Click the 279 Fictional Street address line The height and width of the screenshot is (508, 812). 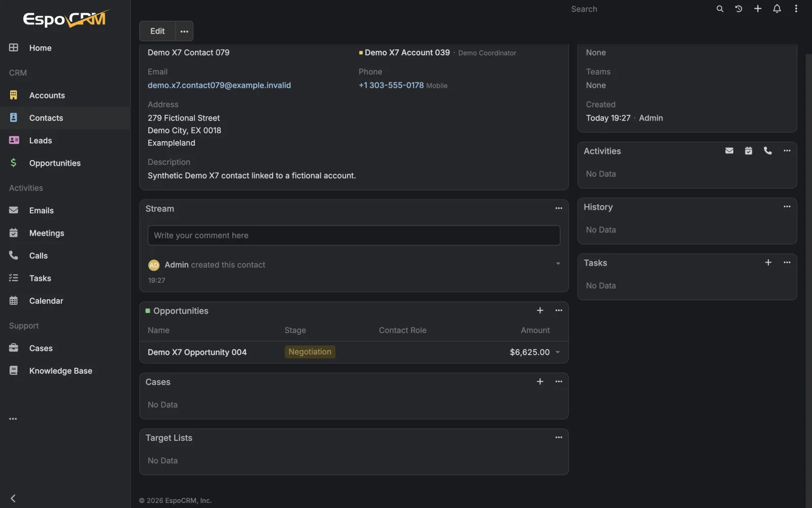[184, 118]
